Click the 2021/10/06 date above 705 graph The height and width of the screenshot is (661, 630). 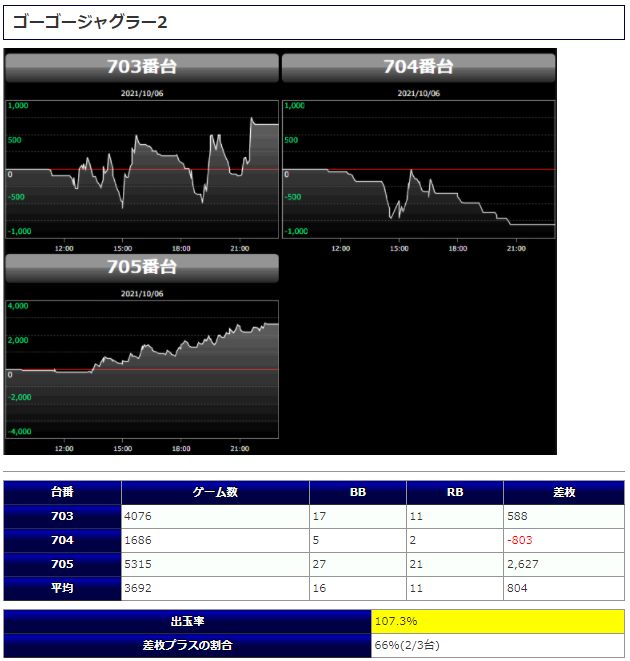point(142,294)
